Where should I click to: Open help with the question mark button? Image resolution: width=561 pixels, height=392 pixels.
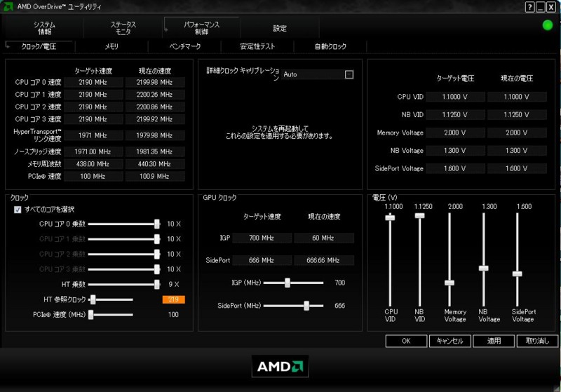530,7
